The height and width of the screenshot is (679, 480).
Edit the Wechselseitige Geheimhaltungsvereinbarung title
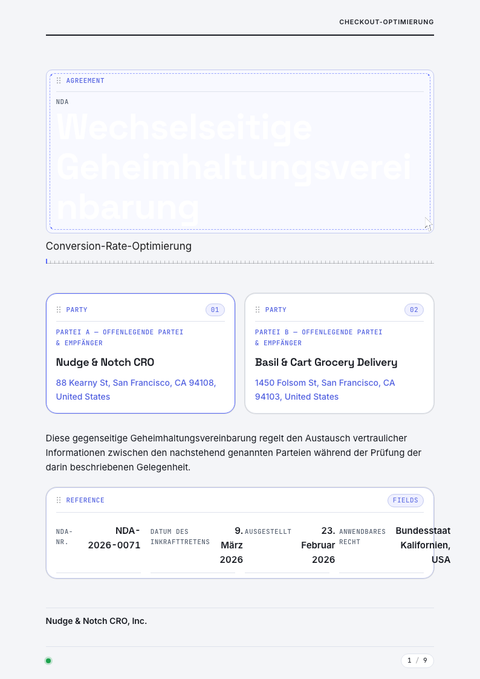point(234,167)
